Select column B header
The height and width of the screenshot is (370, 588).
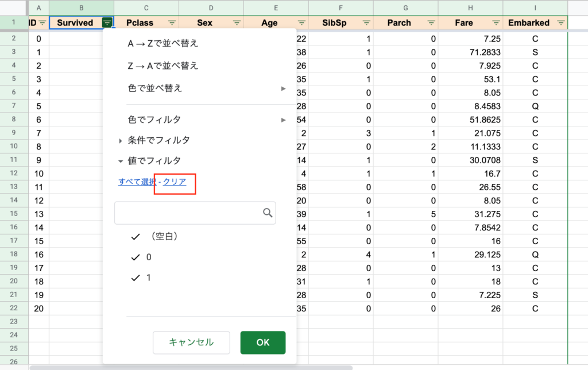(x=82, y=8)
